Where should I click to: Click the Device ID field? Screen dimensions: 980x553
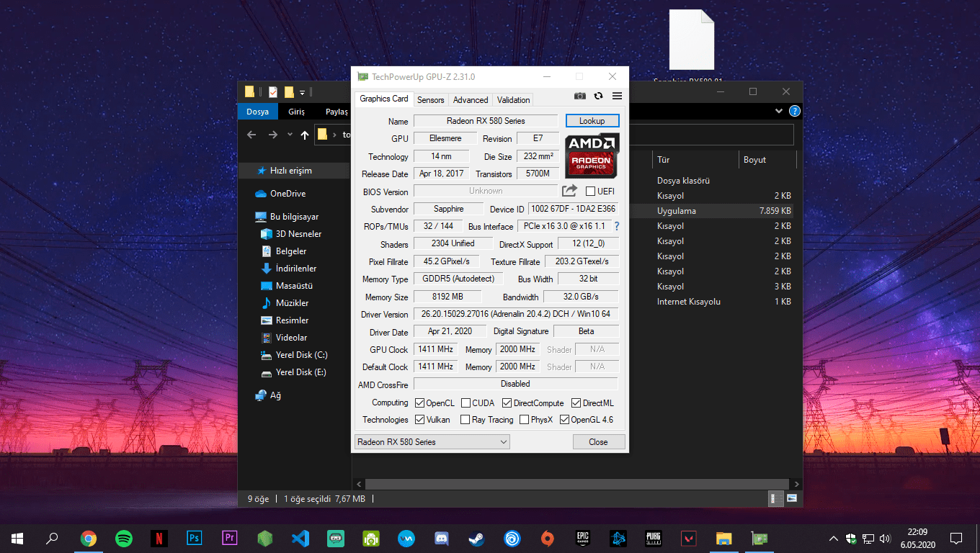(x=574, y=209)
